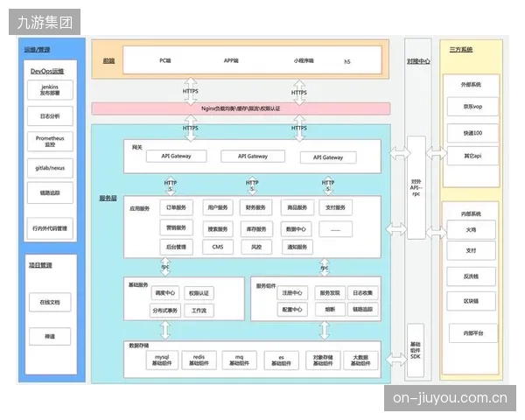
Task: Click the 三方系统 heading
Action: pyautogui.click(x=461, y=50)
